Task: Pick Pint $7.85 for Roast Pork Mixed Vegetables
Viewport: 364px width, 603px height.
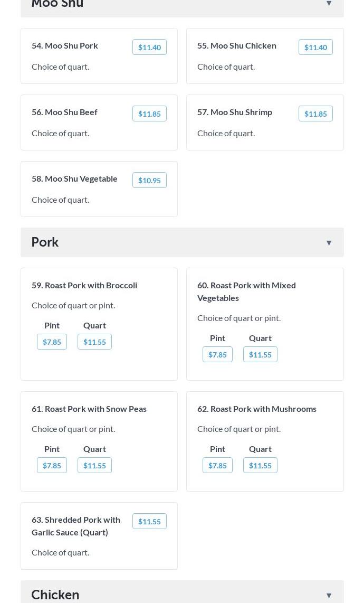Action: point(217,355)
